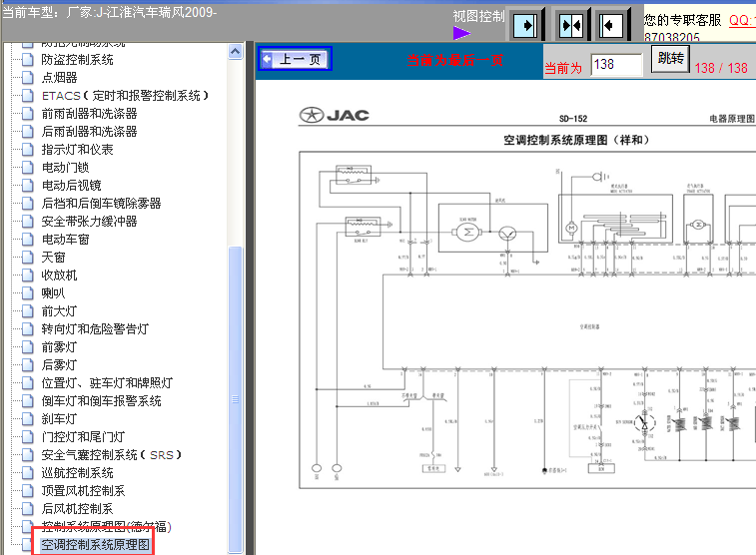Click the tree scrollbar up arrow
The height and width of the screenshot is (555, 756).
(236, 52)
